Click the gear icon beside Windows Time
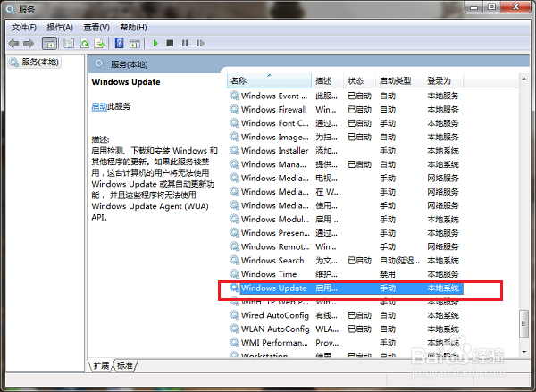 [x=234, y=274]
